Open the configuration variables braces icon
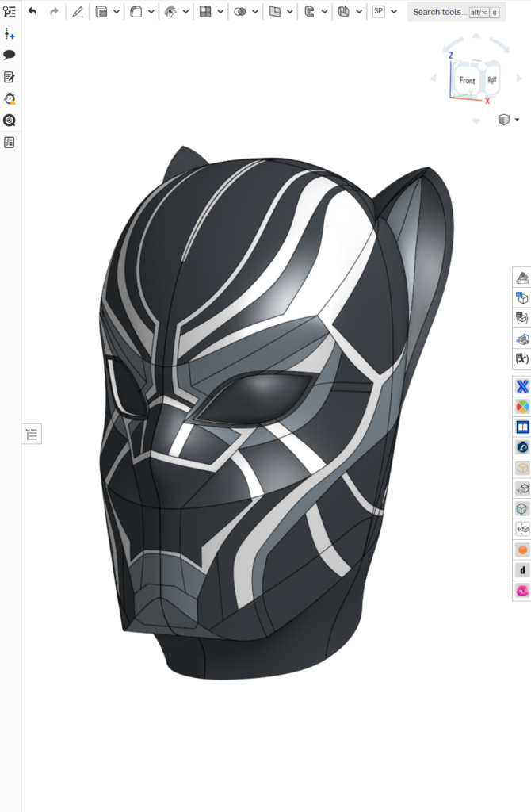This screenshot has width=531, height=812. 522,318
